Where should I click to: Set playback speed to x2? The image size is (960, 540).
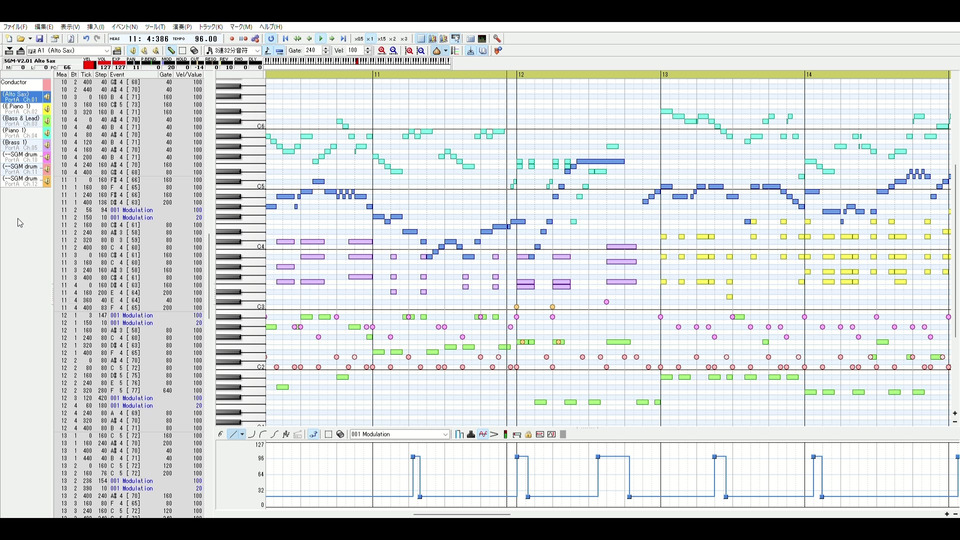click(392, 39)
